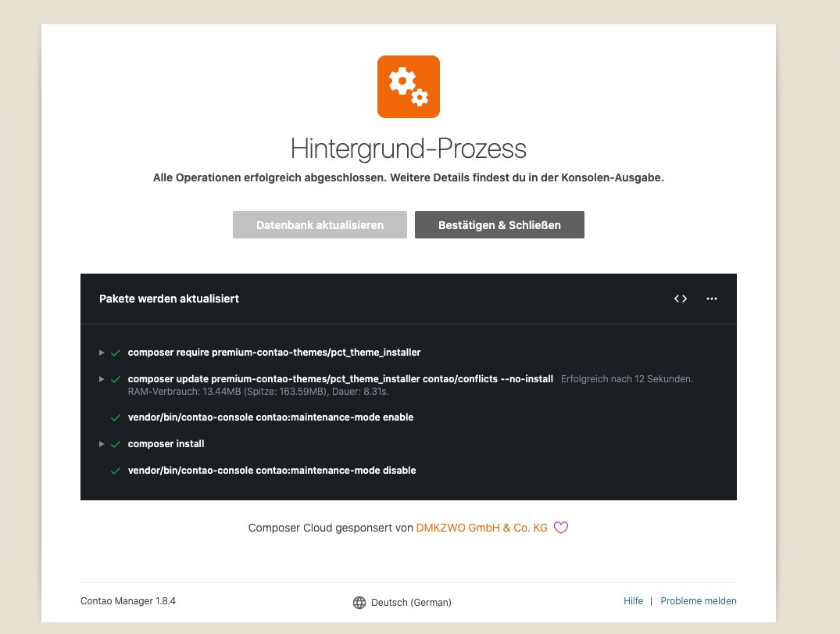
Task: Click the checkmark beside maintenance-mode disable
Action: [116, 471]
